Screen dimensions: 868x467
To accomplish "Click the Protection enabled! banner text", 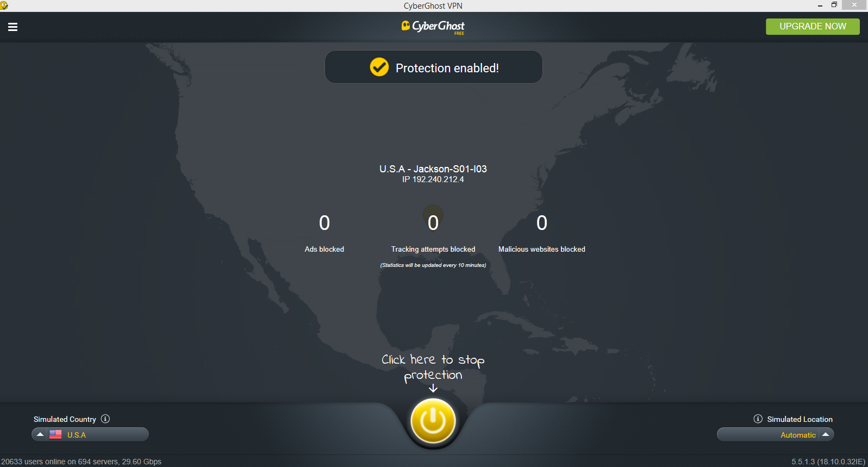I will [x=447, y=68].
